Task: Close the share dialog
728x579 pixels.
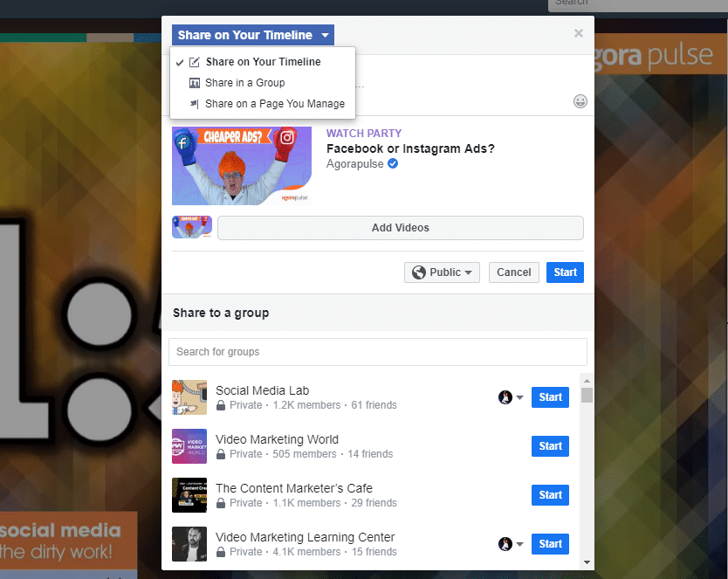Action: 579,33
